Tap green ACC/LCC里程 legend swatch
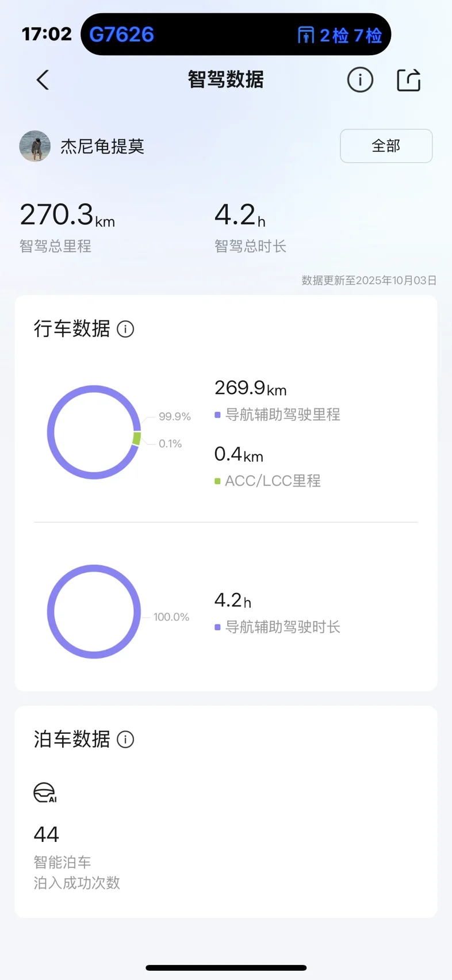 pyautogui.click(x=217, y=481)
